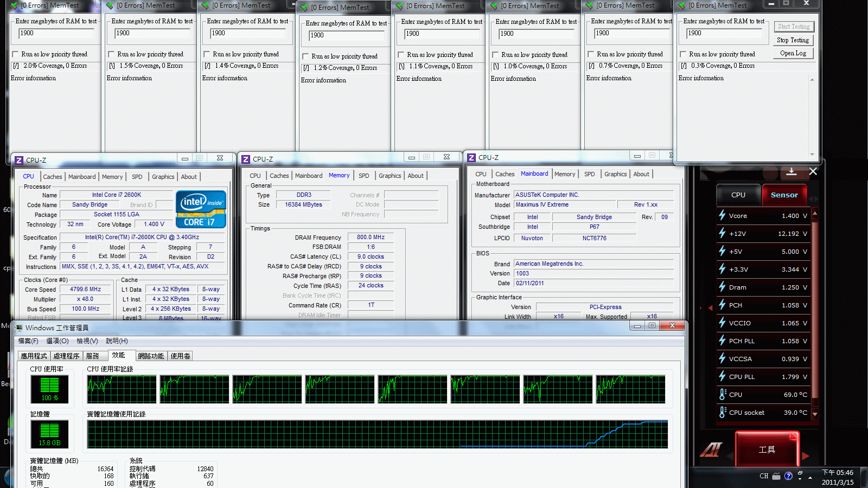Viewport: 868px width, 488px height.
Task: Click the lightning icon next to CPU PLL
Action: point(722,376)
